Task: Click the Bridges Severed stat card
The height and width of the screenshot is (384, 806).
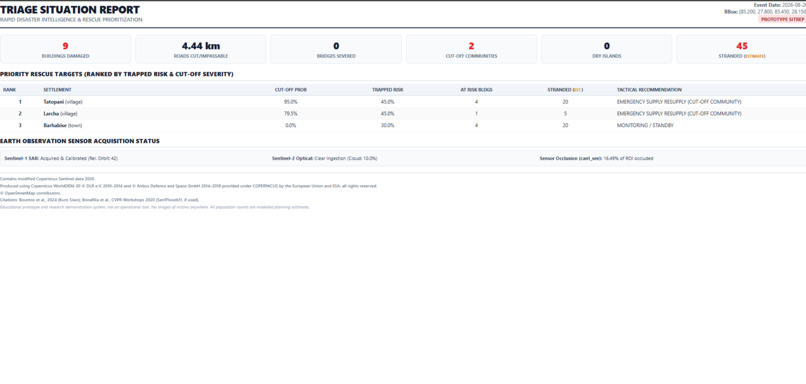Action: click(336, 49)
